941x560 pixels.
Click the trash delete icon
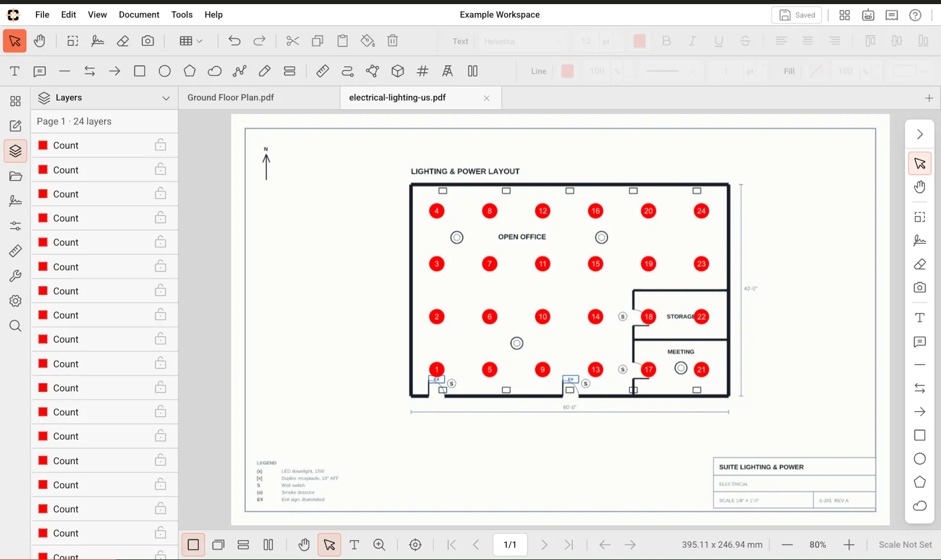[x=393, y=41]
